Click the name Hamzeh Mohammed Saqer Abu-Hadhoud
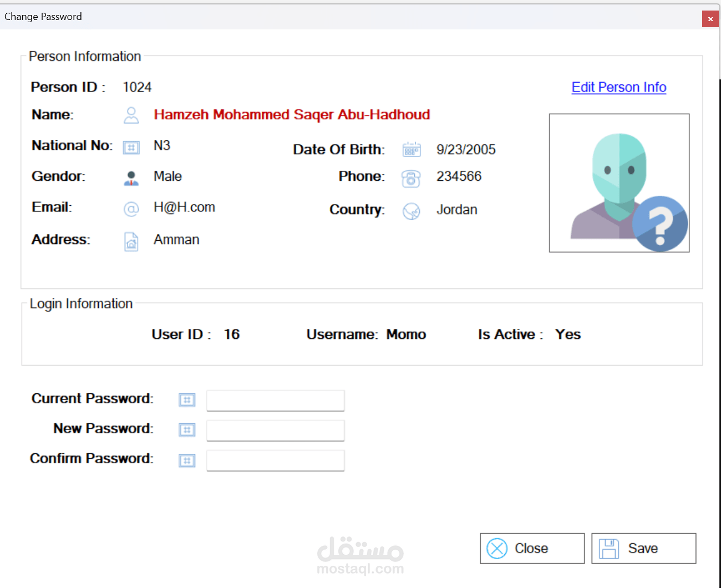 (292, 115)
